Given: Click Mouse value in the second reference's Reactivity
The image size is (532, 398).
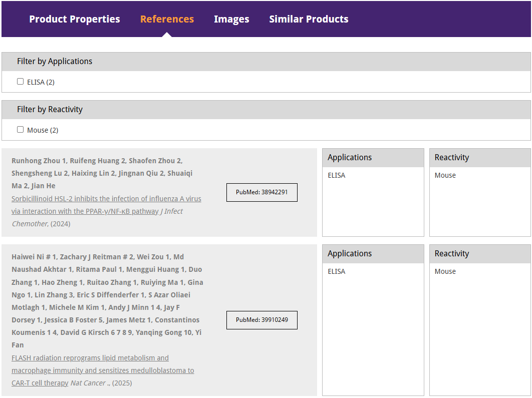Looking at the screenshot, I should 445,271.
